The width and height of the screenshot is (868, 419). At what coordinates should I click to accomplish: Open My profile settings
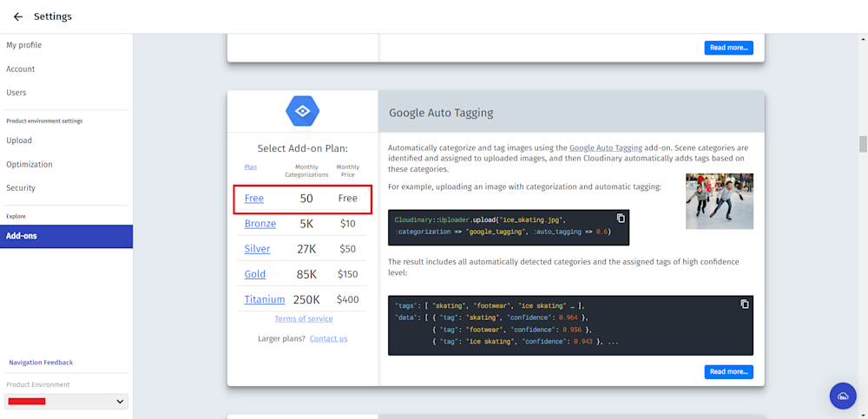click(x=23, y=45)
